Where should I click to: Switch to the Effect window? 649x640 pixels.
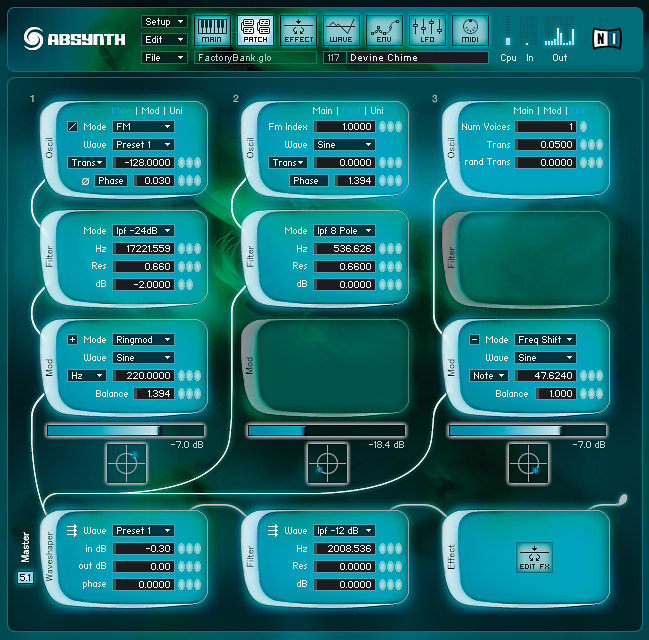pyautogui.click(x=298, y=30)
